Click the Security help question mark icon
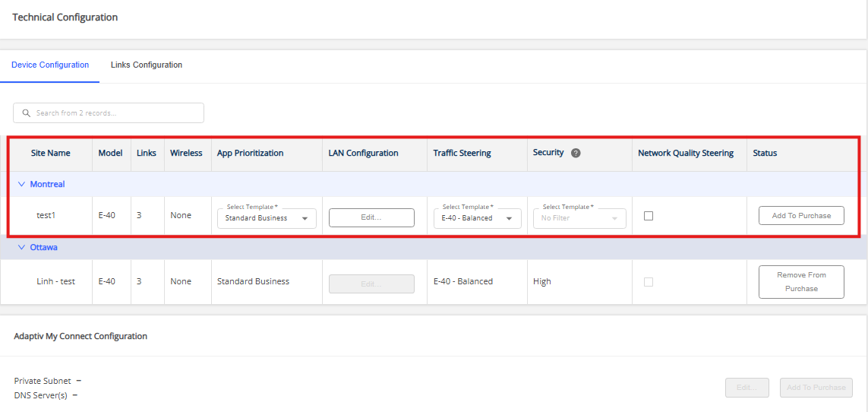Screen dimensions: 868x412 [576, 154]
